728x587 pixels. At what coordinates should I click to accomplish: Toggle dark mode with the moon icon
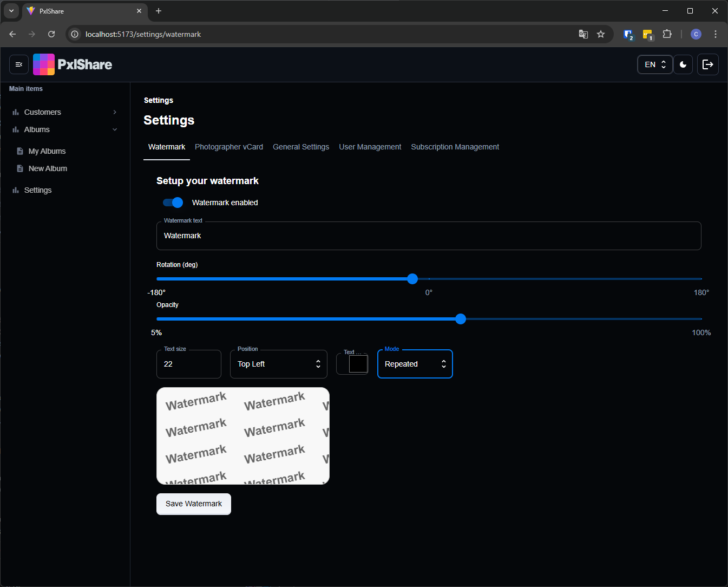point(683,64)
